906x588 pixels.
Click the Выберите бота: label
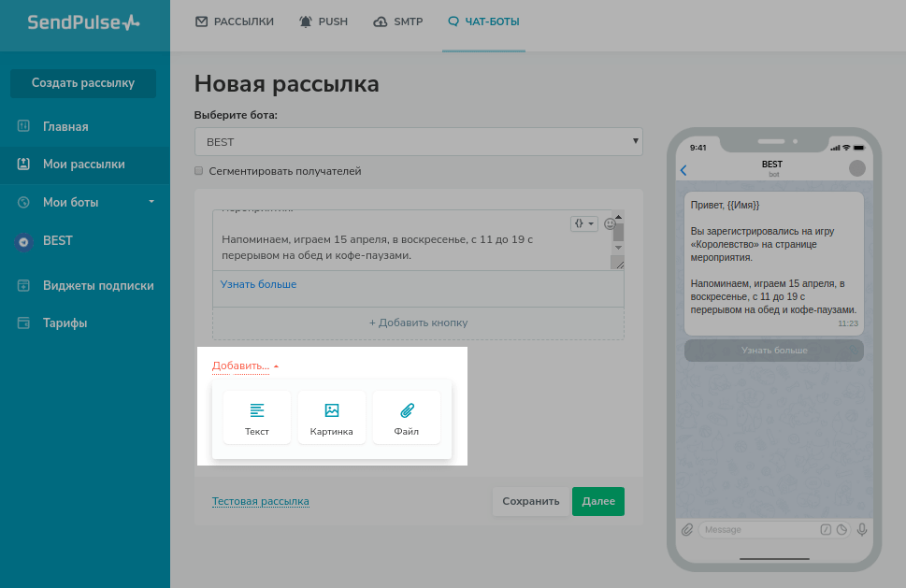tap(236, 115)
